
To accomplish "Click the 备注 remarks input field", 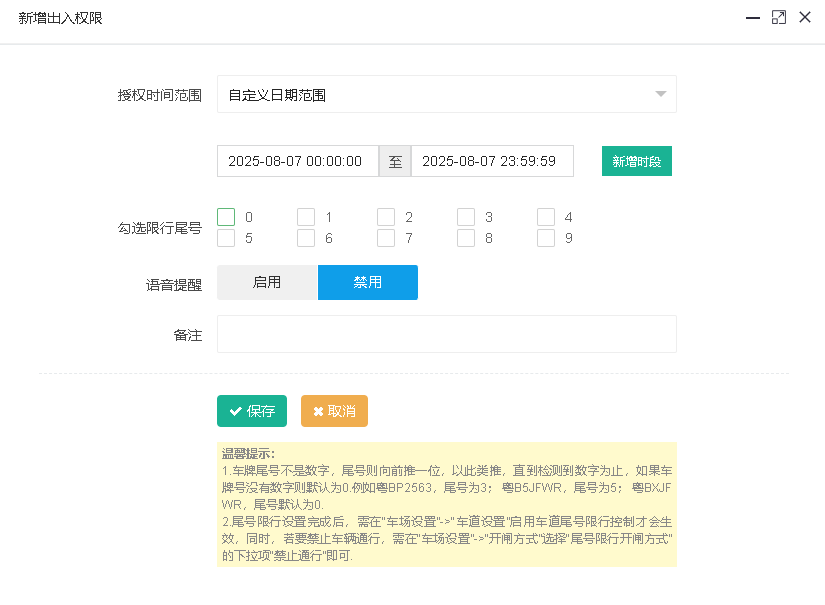I will [x=447, y=334].
